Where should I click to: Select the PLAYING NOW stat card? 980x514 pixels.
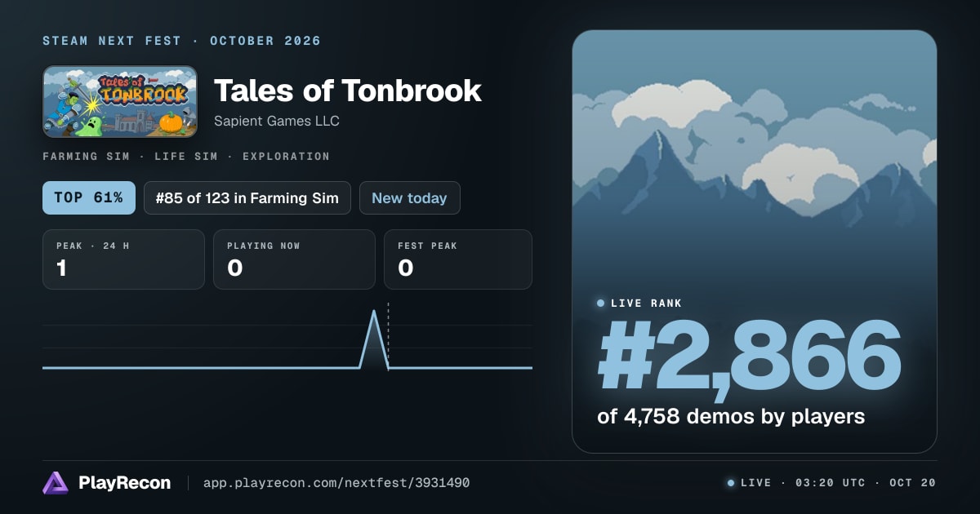click(x=294, y=259)
